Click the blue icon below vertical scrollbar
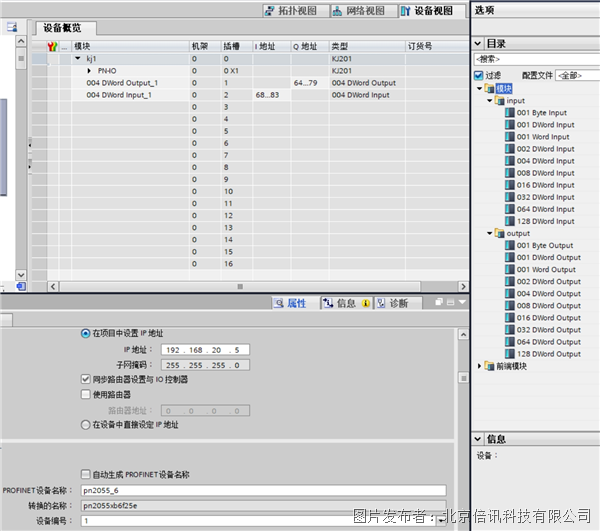 [x=21, y=286]
